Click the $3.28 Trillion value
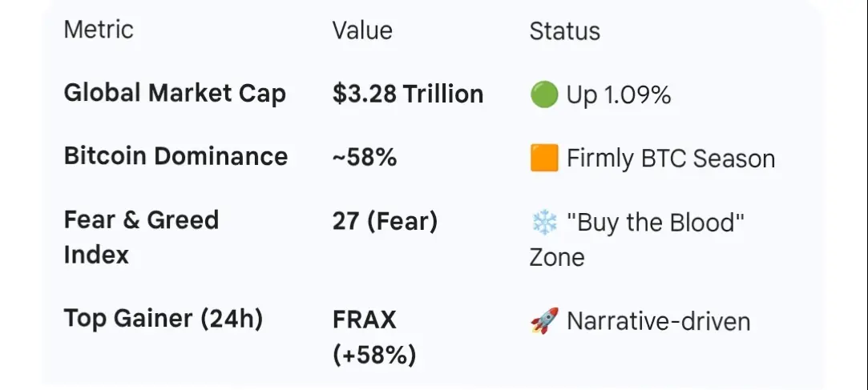This screenshot has width=868, height=390. coord(408,94)
